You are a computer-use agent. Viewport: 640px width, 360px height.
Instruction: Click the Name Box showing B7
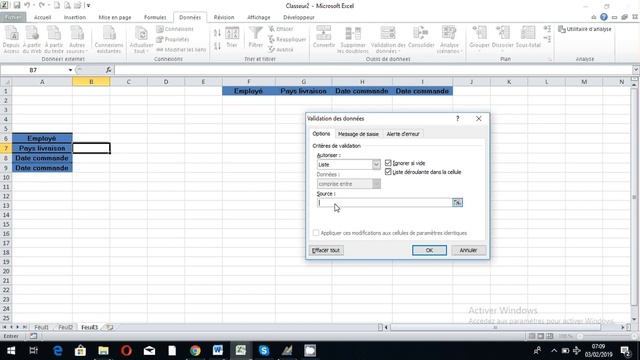[33, 70]
